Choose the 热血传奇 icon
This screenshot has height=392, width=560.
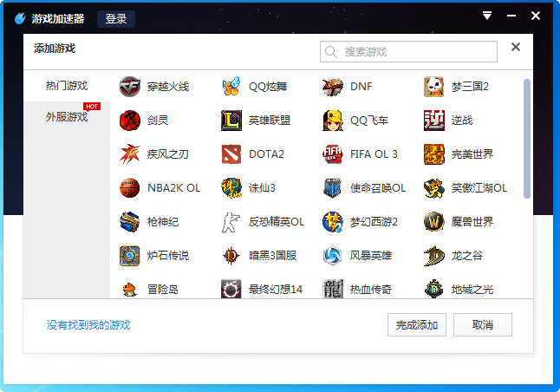(333, 289)
